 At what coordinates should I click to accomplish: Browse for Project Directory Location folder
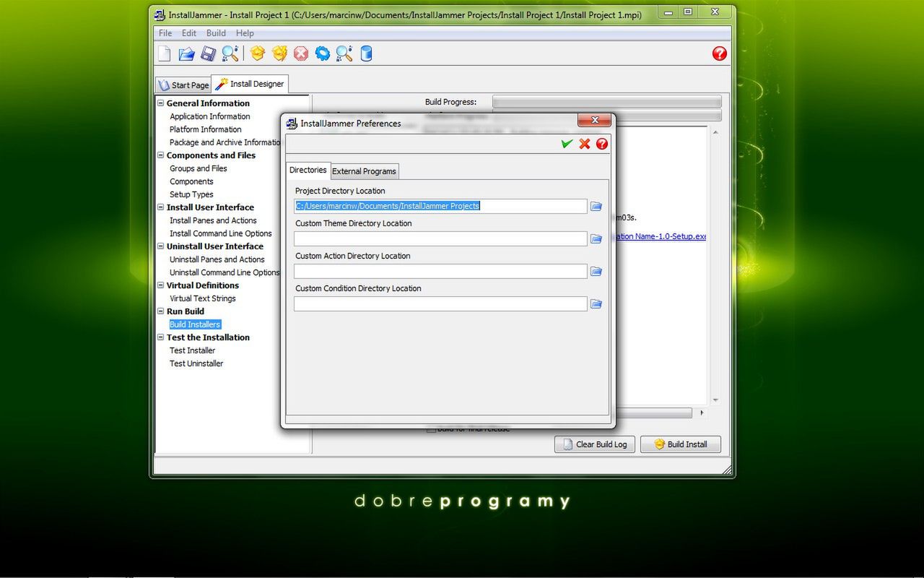tap(596, 207)
